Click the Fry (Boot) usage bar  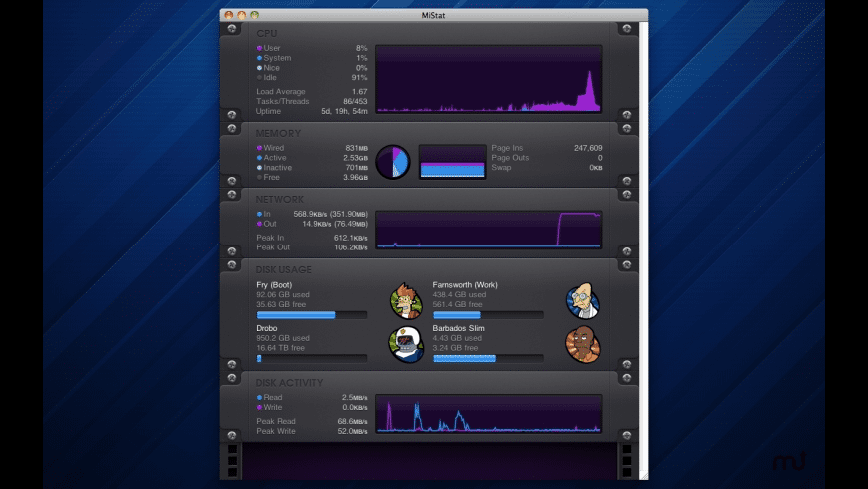coord(311,315)
